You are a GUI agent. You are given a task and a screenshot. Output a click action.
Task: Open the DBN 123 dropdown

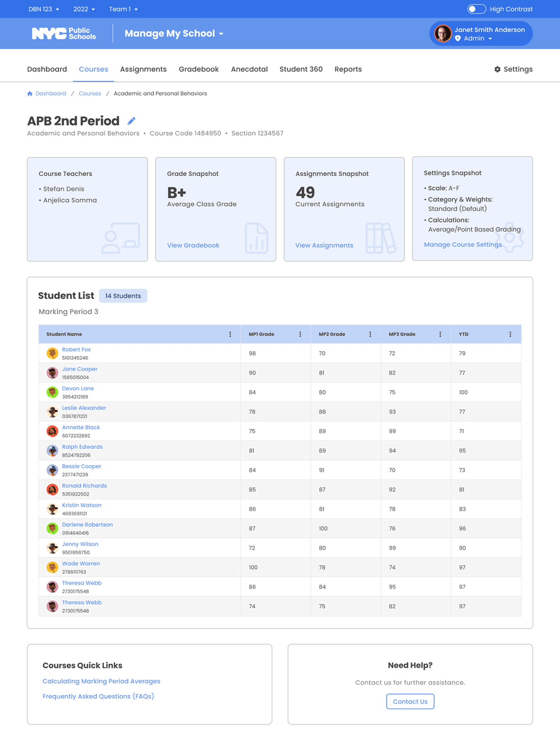pos(44,9)
